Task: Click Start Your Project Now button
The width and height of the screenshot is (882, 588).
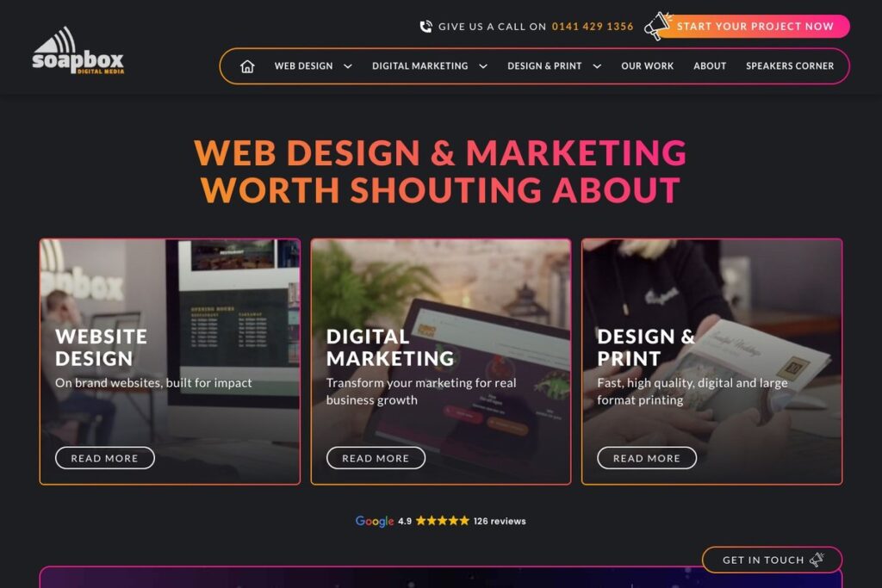Action: (x=753, y=27)
